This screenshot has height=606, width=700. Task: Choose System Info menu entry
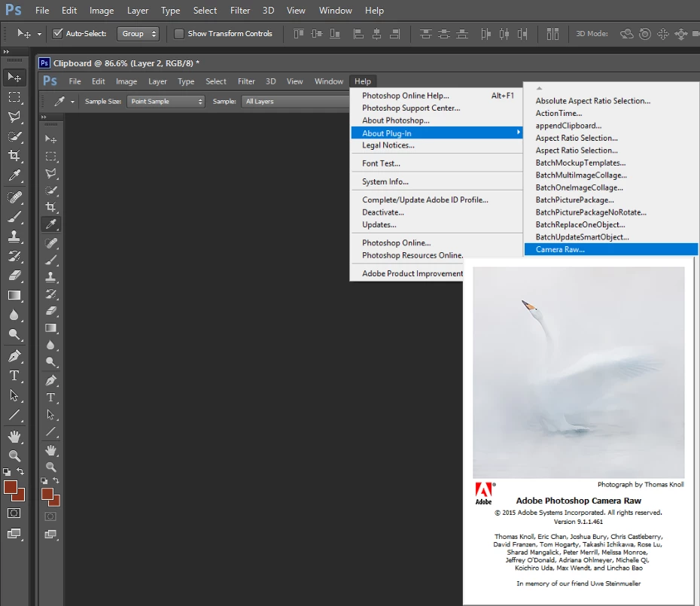pyautogui.click(x=437, y=181)
